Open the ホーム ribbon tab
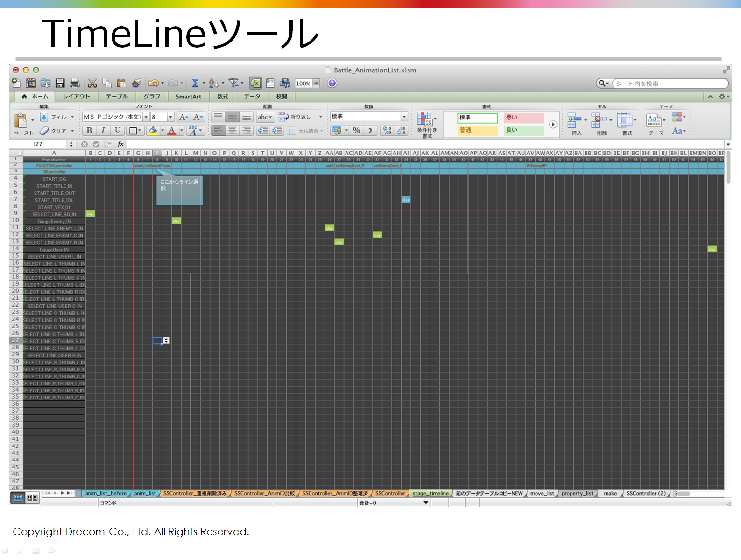Screen dimensions: 741x560 (35, 97)
